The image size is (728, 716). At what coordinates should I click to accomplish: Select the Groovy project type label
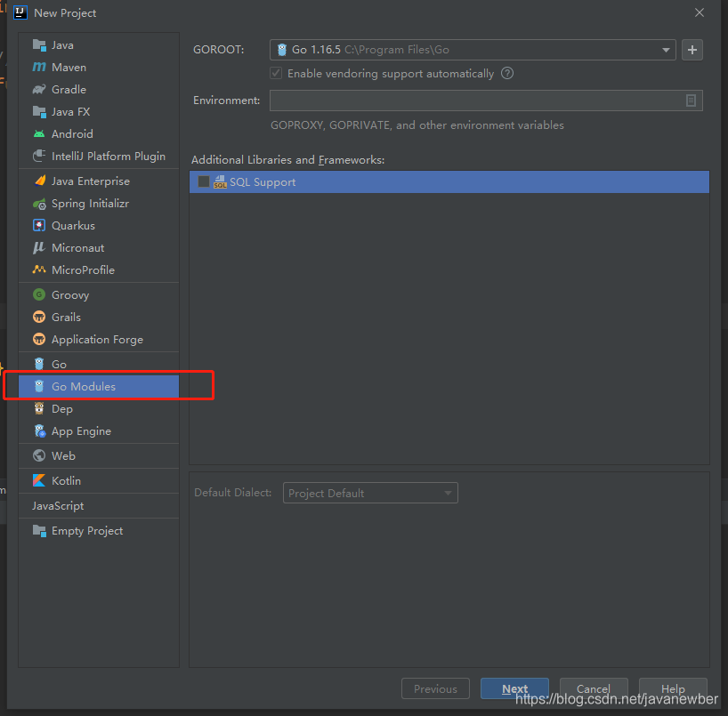[x=70, y=295]
